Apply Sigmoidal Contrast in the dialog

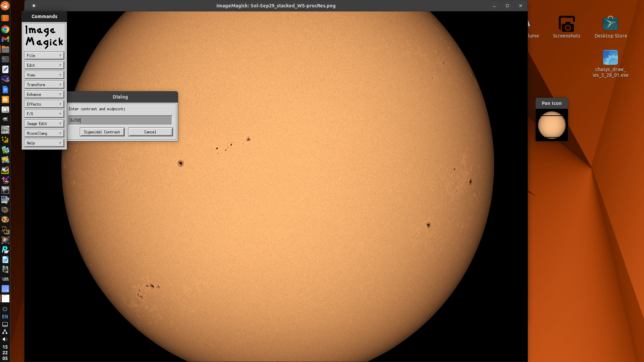102,132
